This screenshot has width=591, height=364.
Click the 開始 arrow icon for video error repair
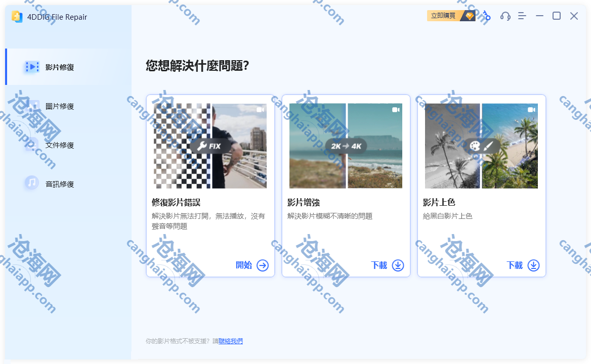(x=263, y=265)
